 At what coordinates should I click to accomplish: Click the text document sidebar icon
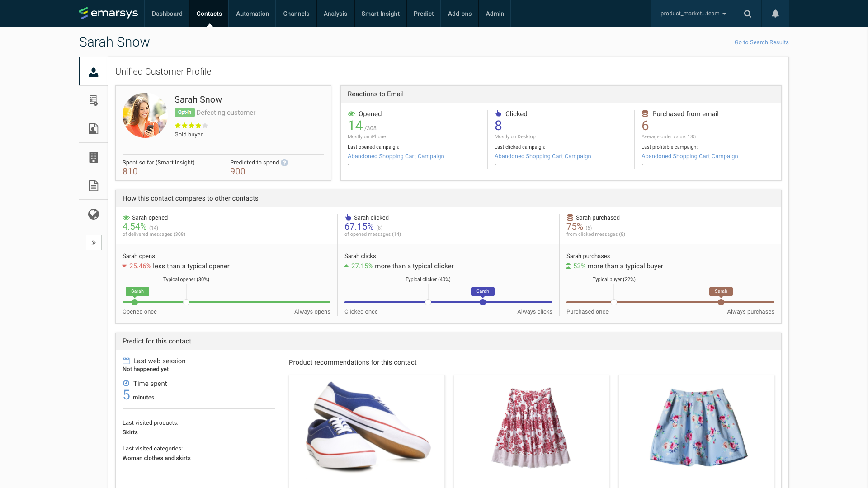coord(94,186)
